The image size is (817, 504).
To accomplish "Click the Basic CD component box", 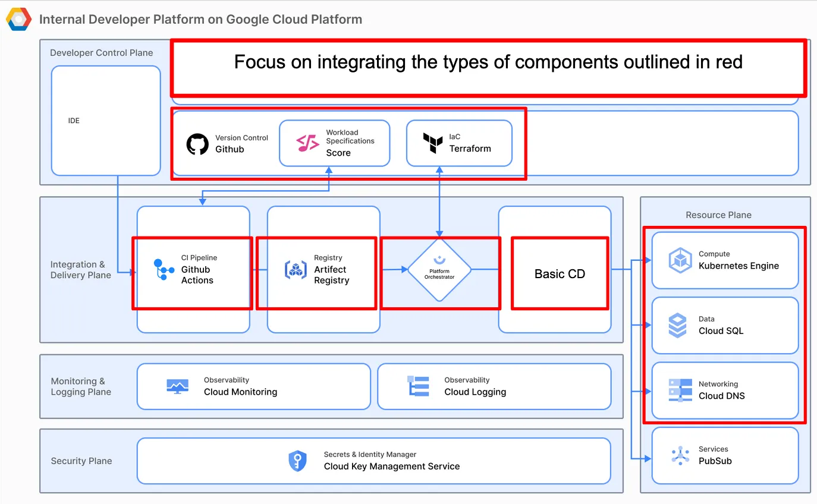I will (559, 273).
